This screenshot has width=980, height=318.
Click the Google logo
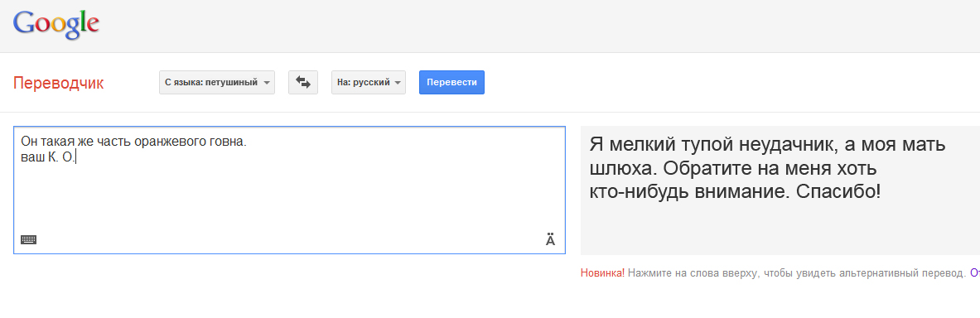tap(56, 24)
